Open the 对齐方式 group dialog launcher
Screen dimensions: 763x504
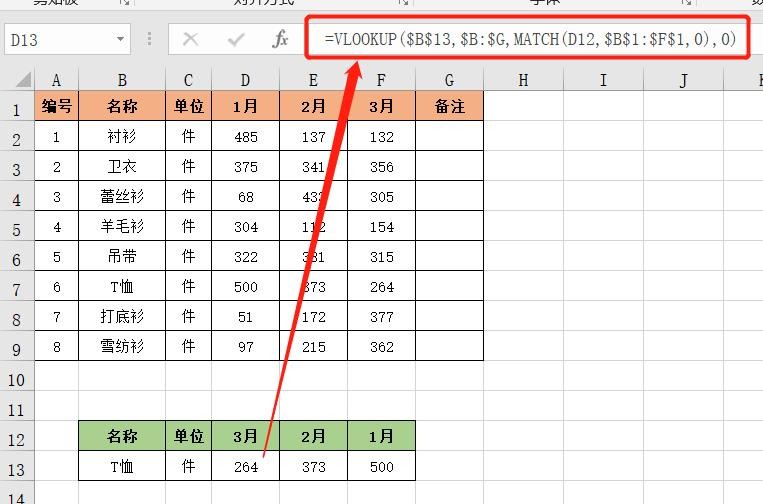[406, 3]
